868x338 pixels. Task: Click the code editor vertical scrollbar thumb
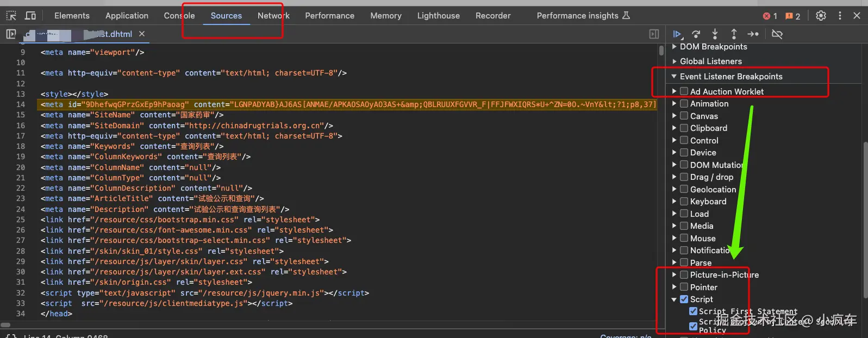click(661, 51)
